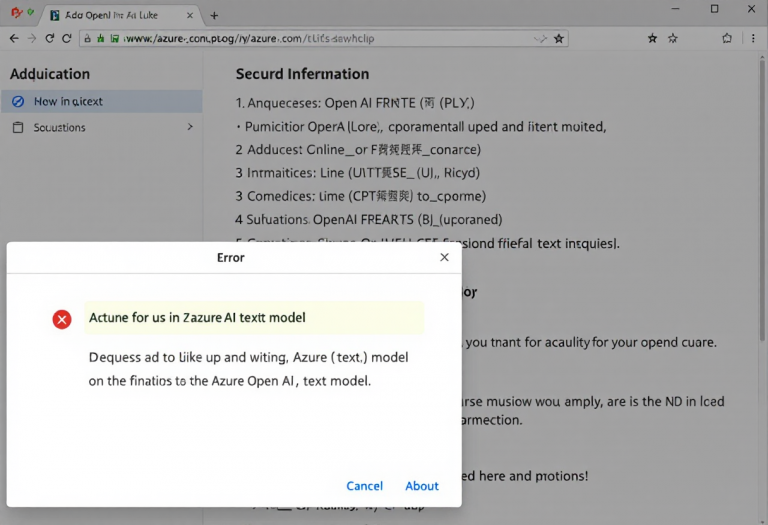Click the browser back arrow

13,38
